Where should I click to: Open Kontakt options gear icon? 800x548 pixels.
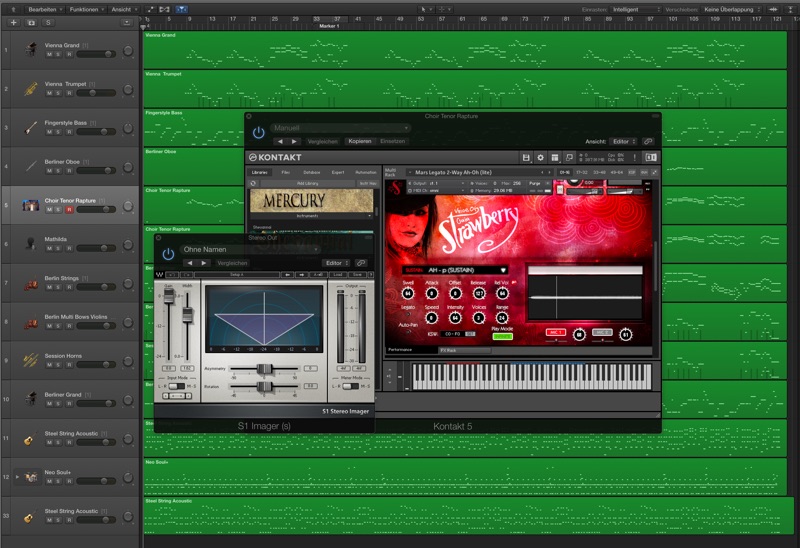point(540,158)
